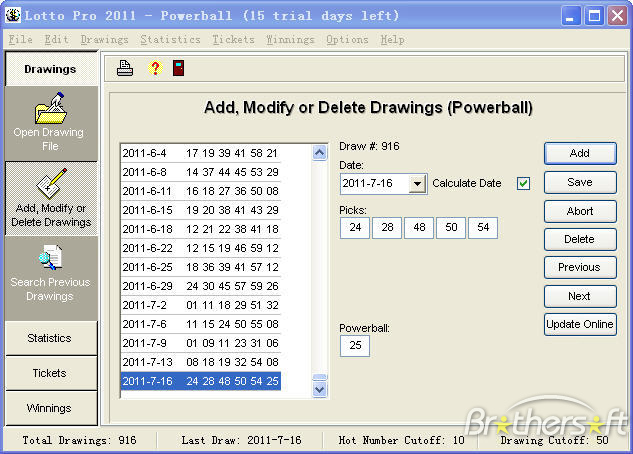Toggle the Calculate Date checkbox
This screenshot has width=633, height=454.
(523, 184)
